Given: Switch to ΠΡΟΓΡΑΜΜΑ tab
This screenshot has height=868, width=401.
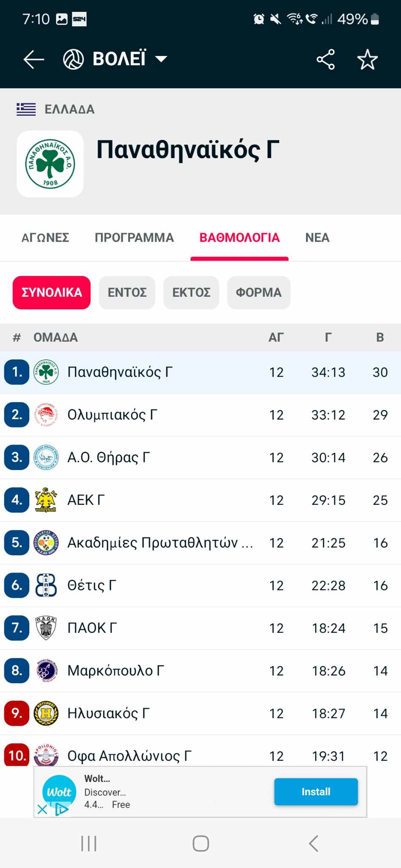Looking at the screenshot, I should (x=134, y=238).
